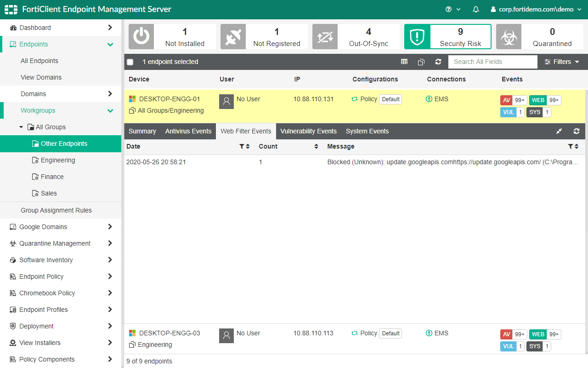Refresh the endpoint list
588x368 pixels.
click(438, 62)
